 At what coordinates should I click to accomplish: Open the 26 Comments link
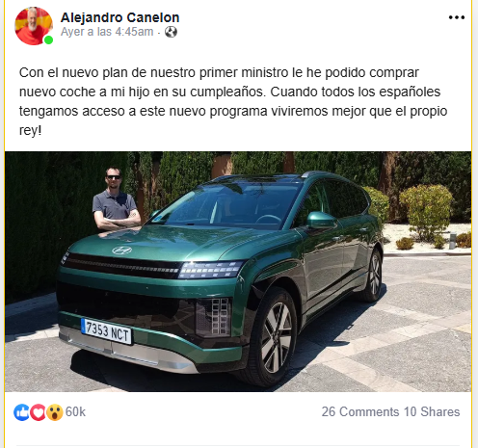click(x=360, y=411)
